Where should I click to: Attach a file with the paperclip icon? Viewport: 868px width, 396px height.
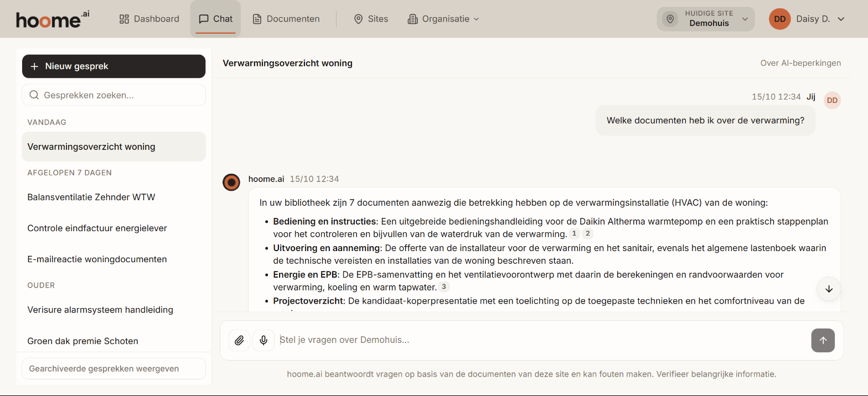click(239, 340)
